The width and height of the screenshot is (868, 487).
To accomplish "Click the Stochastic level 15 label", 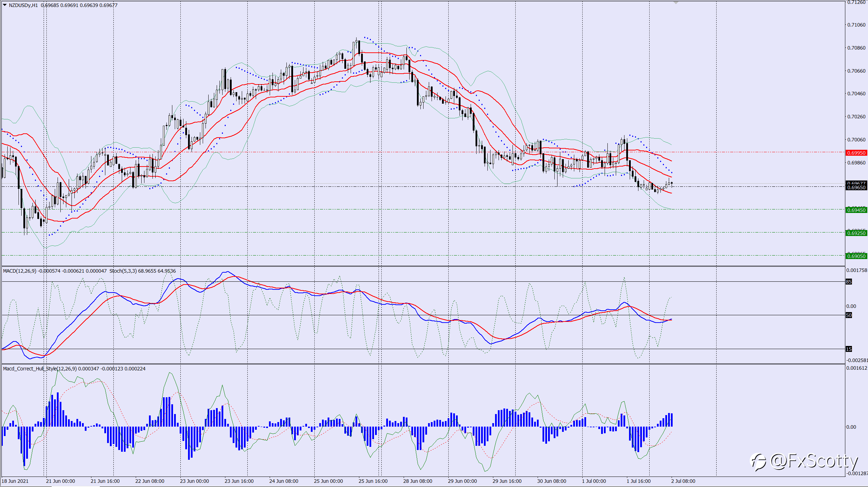I will 849,349.
